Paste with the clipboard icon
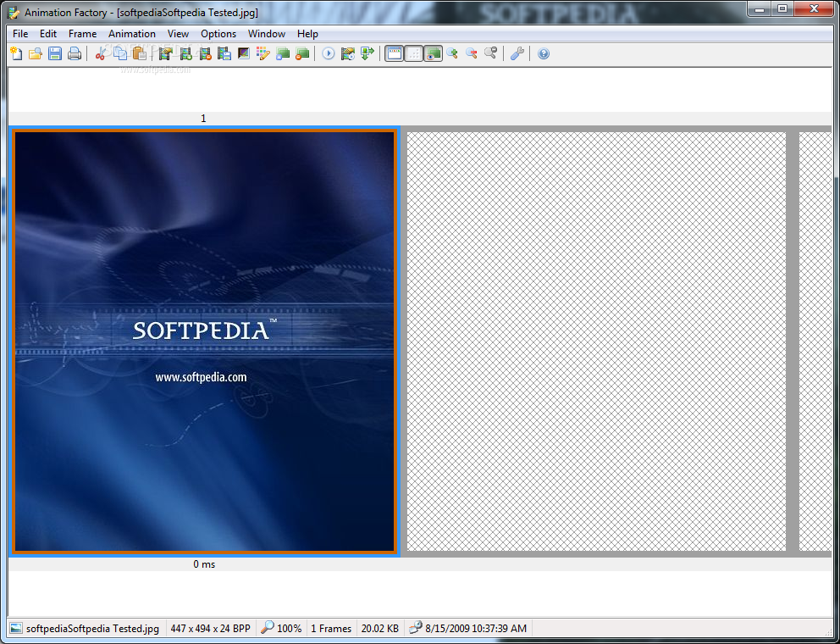The height and width of the screenshot is (644, 840). coord(139,53)
